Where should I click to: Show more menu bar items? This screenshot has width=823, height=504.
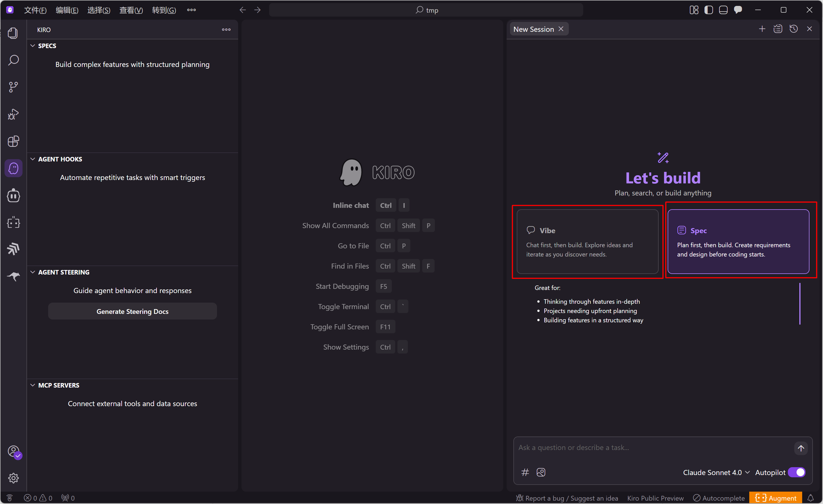191,10
